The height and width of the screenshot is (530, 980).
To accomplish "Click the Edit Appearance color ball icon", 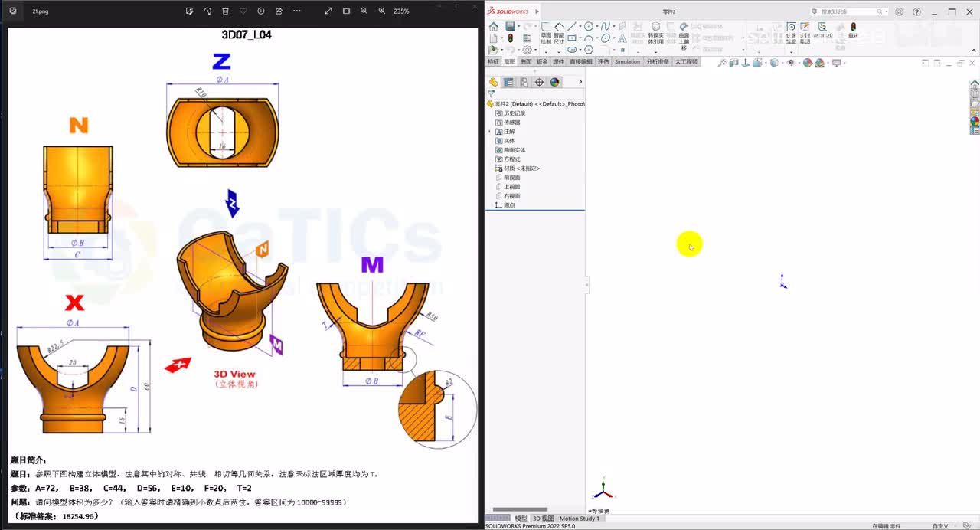I will point(807,63).
